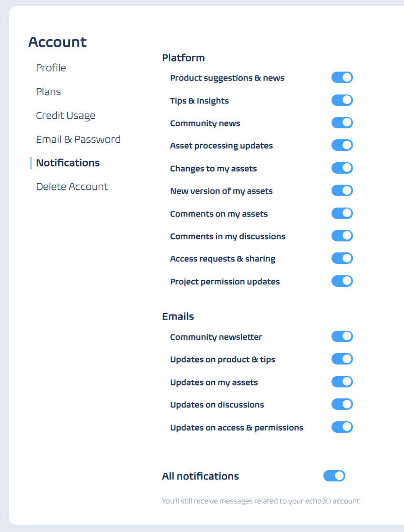Viewport: 404px width, 532px height.
Task: Open Credit Usage page
Action: 66,115
